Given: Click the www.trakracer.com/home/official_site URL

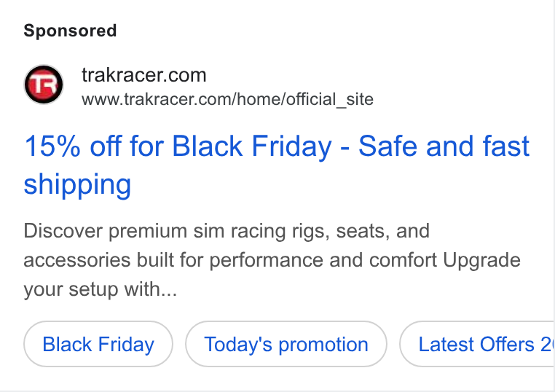Looking at the screenshot, I should 227,99.
